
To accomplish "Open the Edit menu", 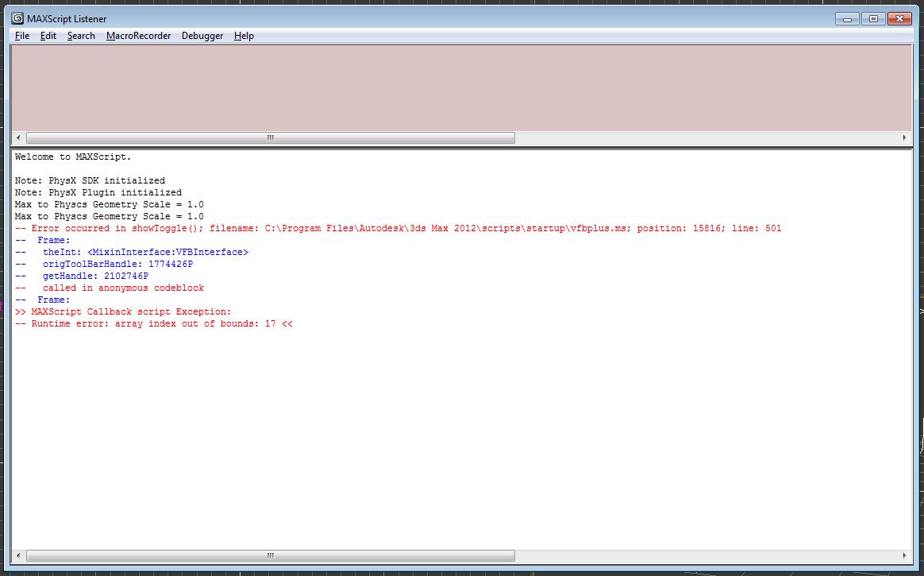I will coord(48,36).
